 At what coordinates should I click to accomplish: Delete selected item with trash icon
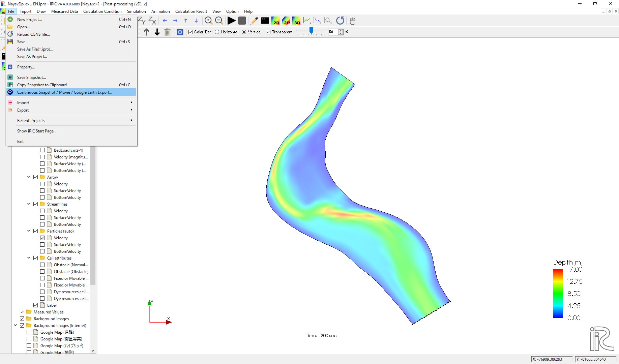click(x=168, y=32)
